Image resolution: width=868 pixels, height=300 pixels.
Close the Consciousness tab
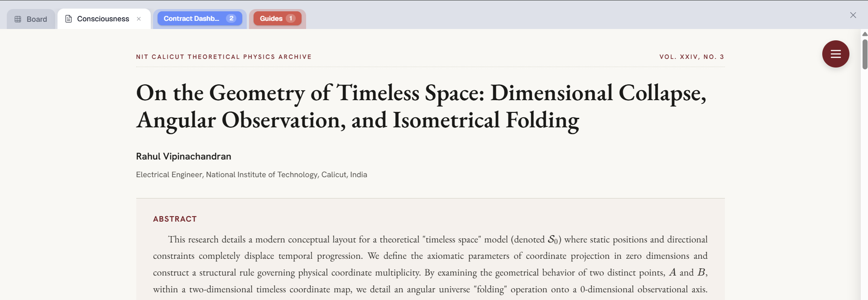(139, 19)
